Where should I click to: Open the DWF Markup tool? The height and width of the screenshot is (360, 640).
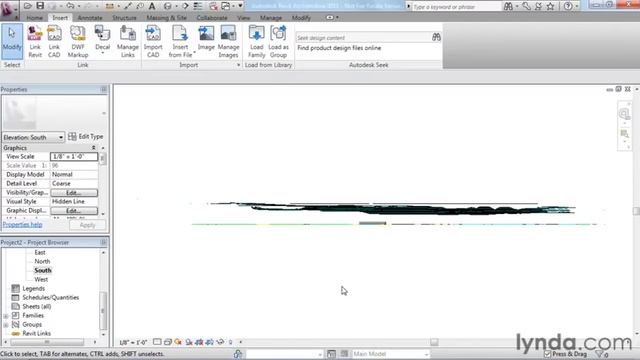coord(78,41)
